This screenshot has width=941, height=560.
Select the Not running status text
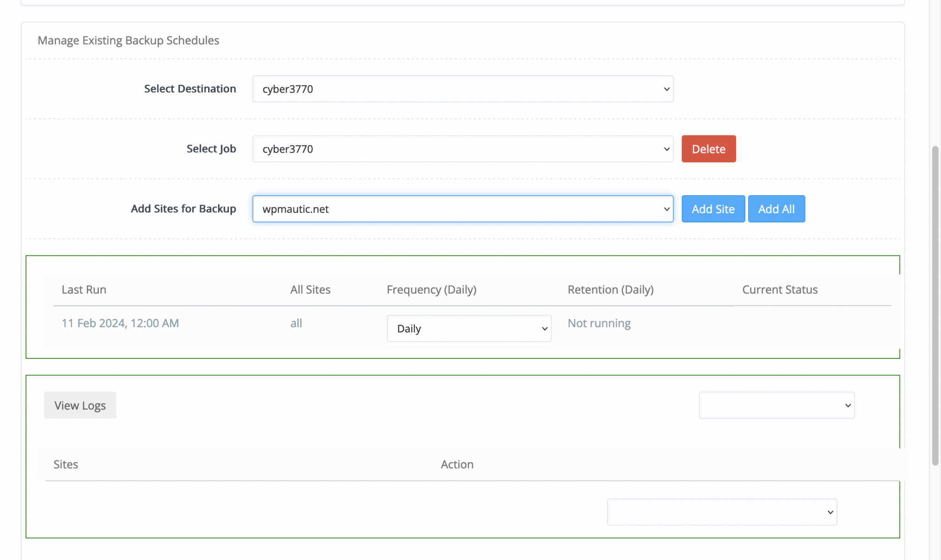click(x=599, y=323)
